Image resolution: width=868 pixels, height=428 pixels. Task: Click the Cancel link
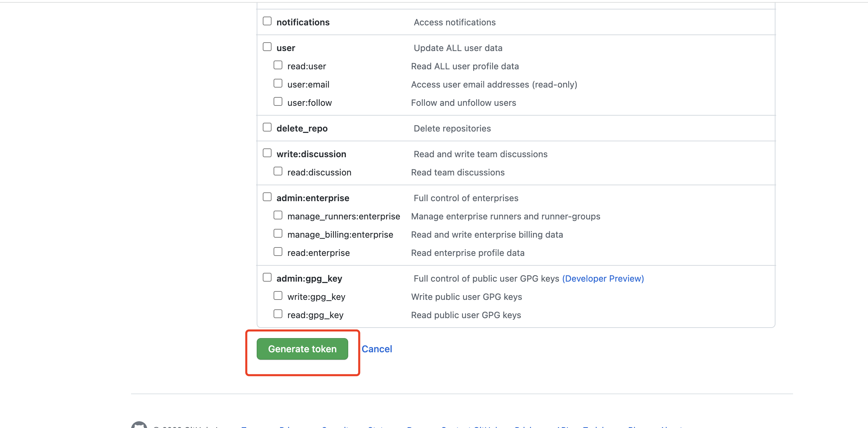[x=377, y=349]
